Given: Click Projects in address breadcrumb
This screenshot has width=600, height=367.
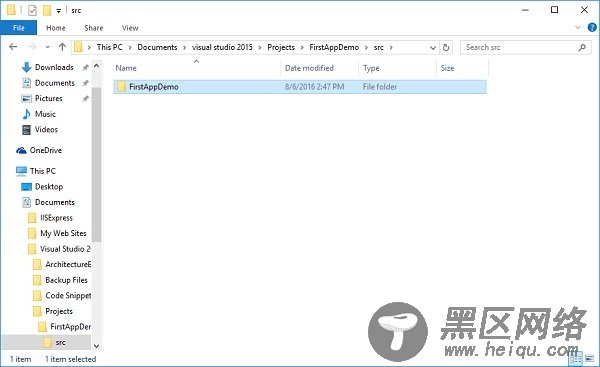Looking at the screenshot, I should click(281, 47).
